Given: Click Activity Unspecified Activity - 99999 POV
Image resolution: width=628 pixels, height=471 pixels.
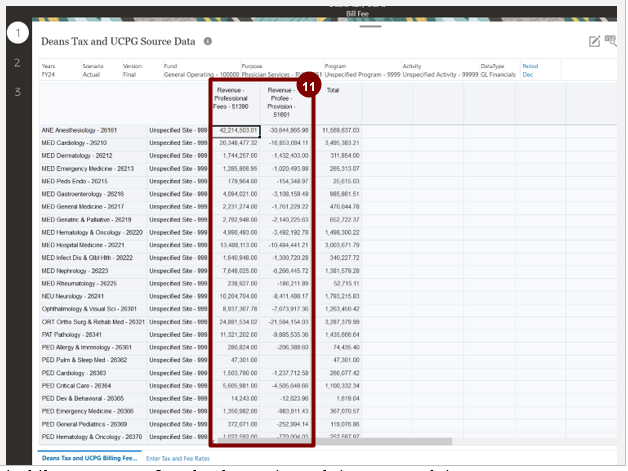Looking at the screenshot, I should (440, 75).
